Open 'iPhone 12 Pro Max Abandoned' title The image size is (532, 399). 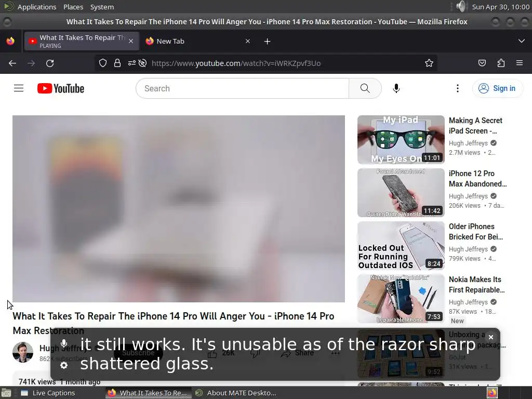[x=477, y=179]
